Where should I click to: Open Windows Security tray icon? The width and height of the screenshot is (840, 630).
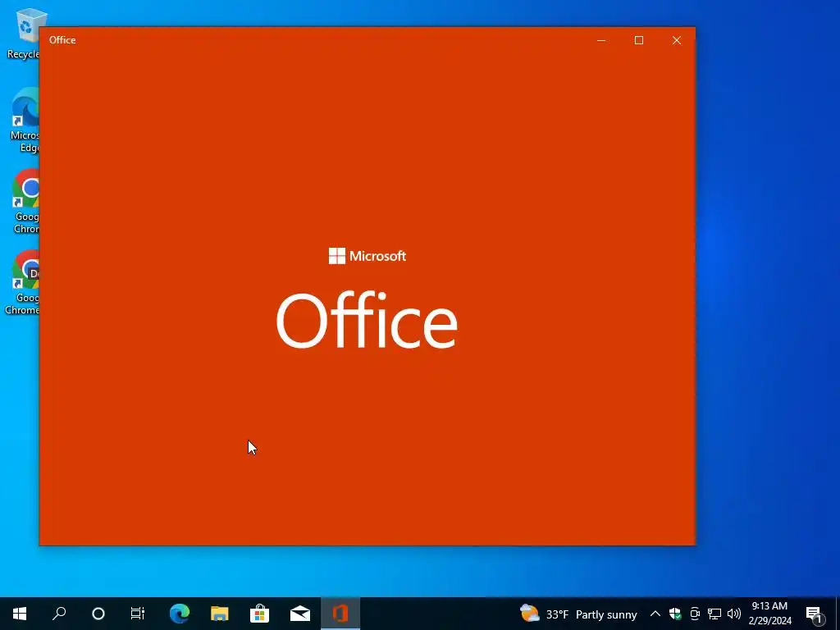point(675,614)
